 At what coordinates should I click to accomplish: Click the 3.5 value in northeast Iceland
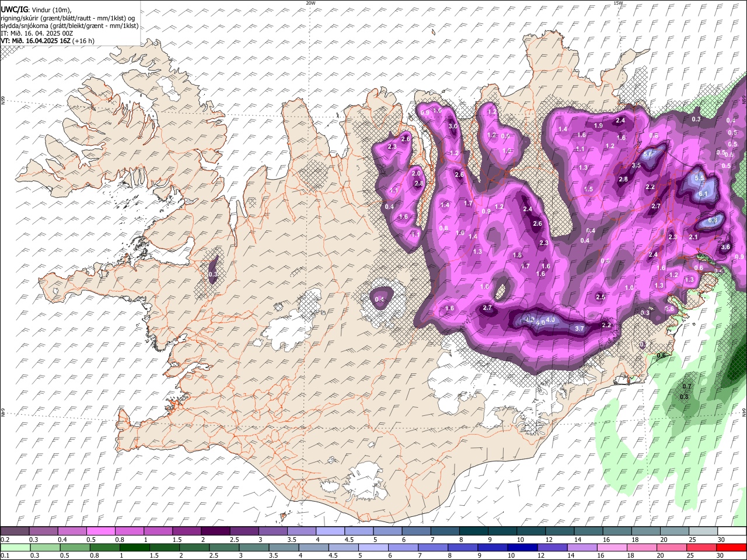click(x=636, y=166)
